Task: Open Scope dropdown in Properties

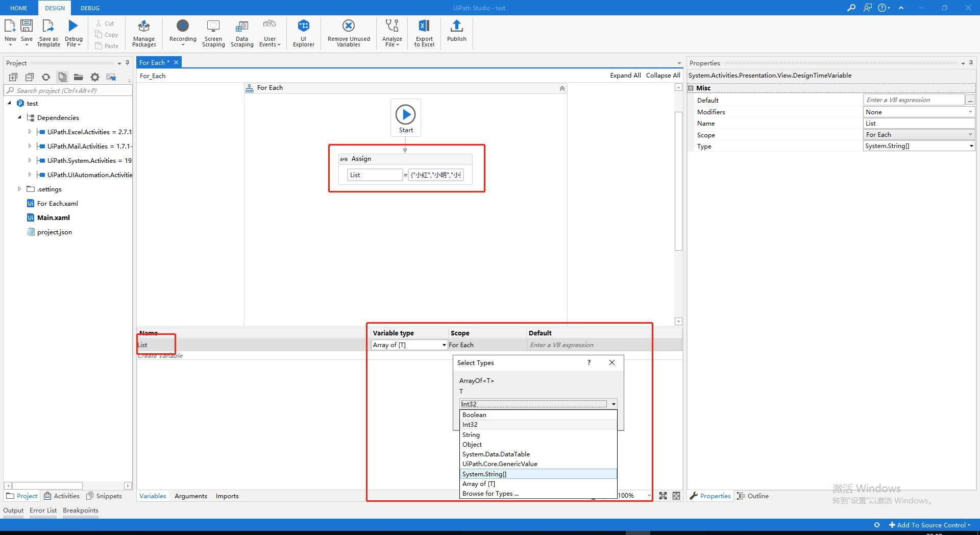Action: (x=970, y=135)
